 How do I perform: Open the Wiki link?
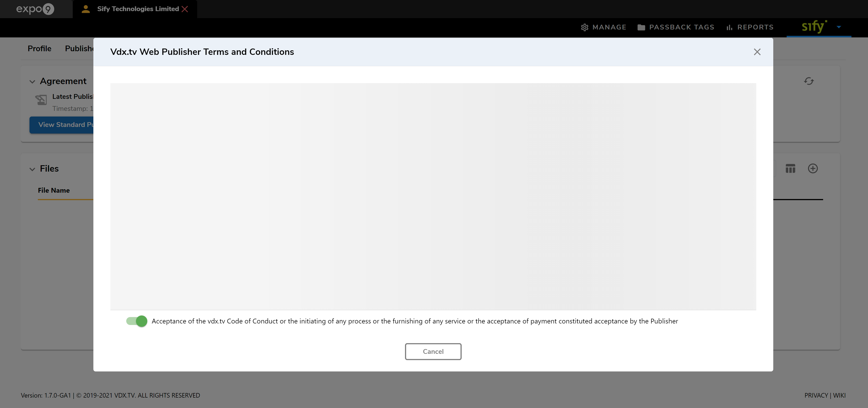pyautogui.click(x=839, y=395)
